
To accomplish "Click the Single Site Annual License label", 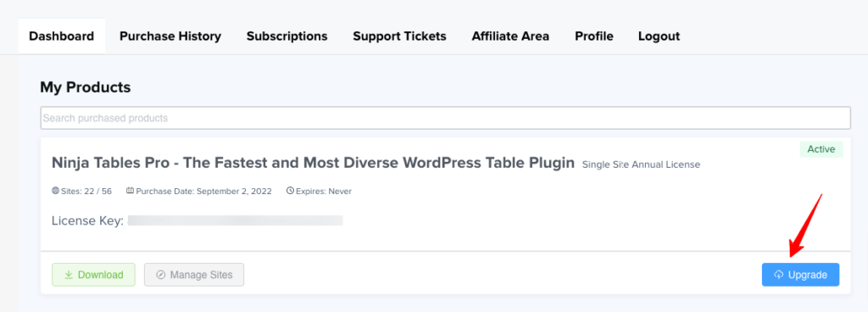I will tap(641, 164).
